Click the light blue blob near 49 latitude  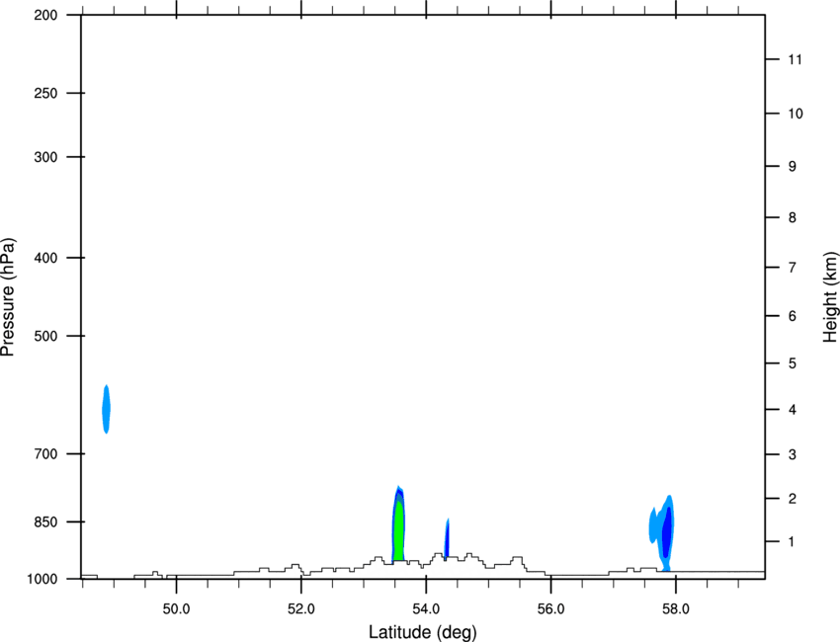tap(106, 409)
